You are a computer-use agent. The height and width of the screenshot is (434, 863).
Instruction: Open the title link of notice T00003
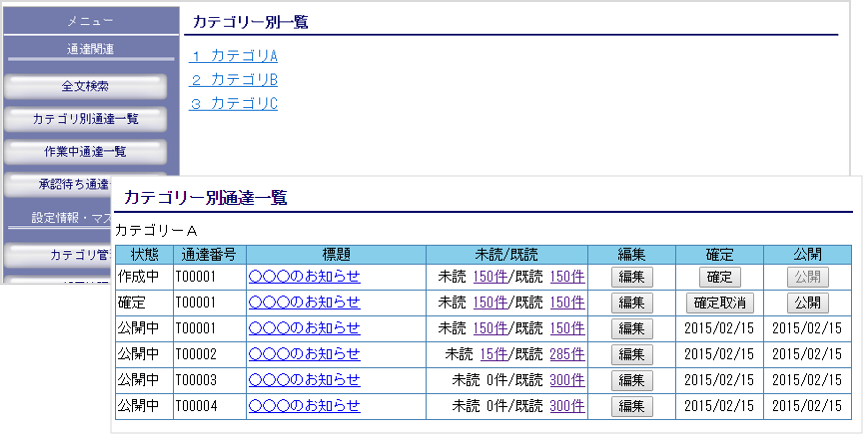304,380
